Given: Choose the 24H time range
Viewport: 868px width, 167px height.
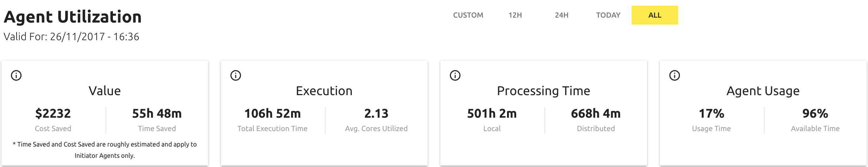Looking at the screenshot, I should (x=561, y=15).
